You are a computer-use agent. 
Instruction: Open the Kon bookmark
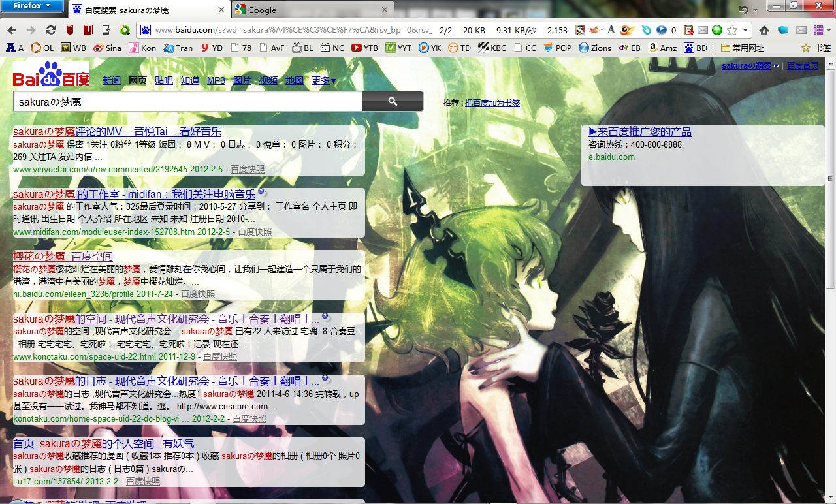(142, 48)
